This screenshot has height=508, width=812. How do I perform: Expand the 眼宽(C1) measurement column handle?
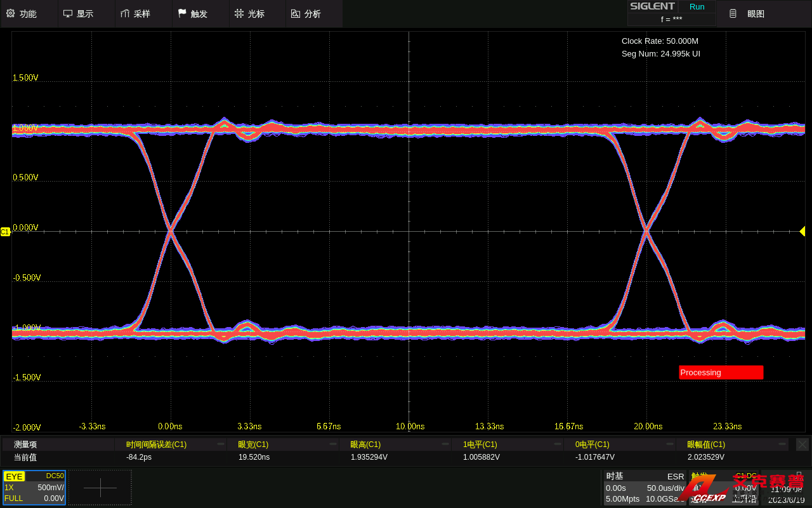point(332,444)
